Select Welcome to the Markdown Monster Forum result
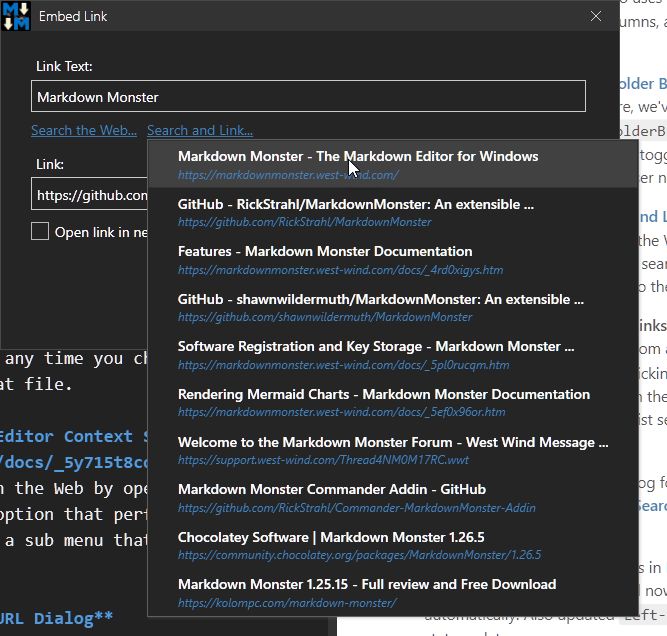The height and width of the screenshot is (636, 667). pyautogui.click(x=393, y=450)
